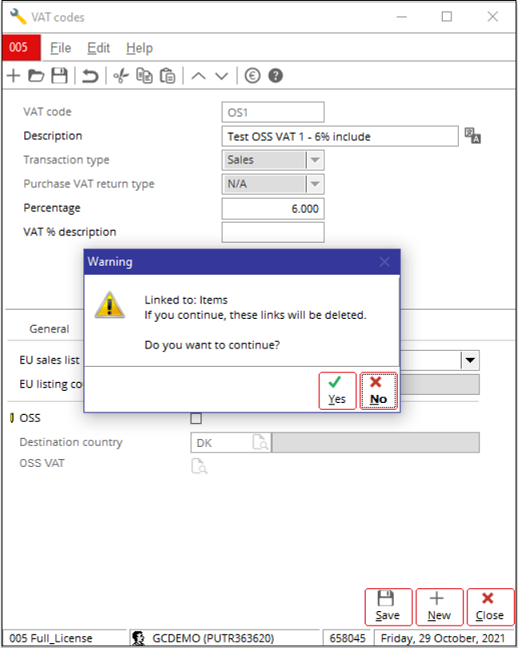
Task: Browse Destination country lookup icon
Action: 260,443
